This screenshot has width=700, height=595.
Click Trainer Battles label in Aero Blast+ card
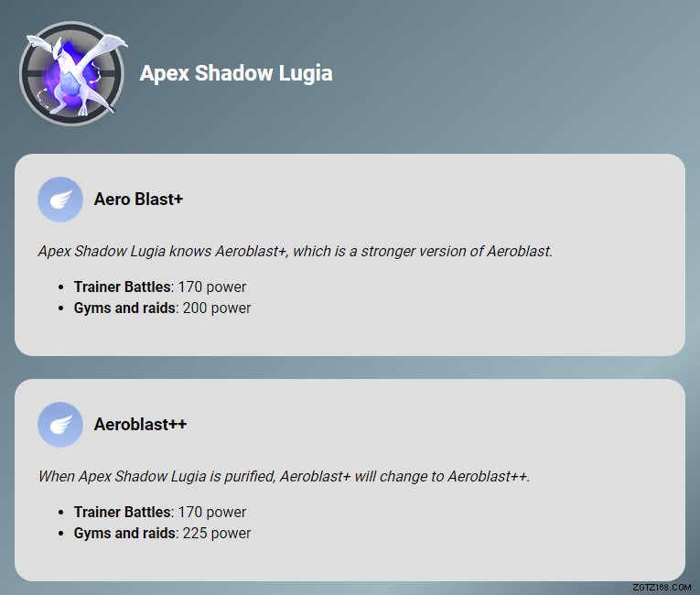122,287
